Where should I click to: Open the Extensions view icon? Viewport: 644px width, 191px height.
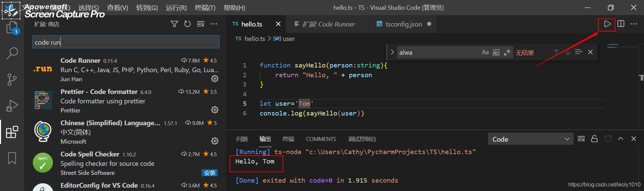(12, 132)
